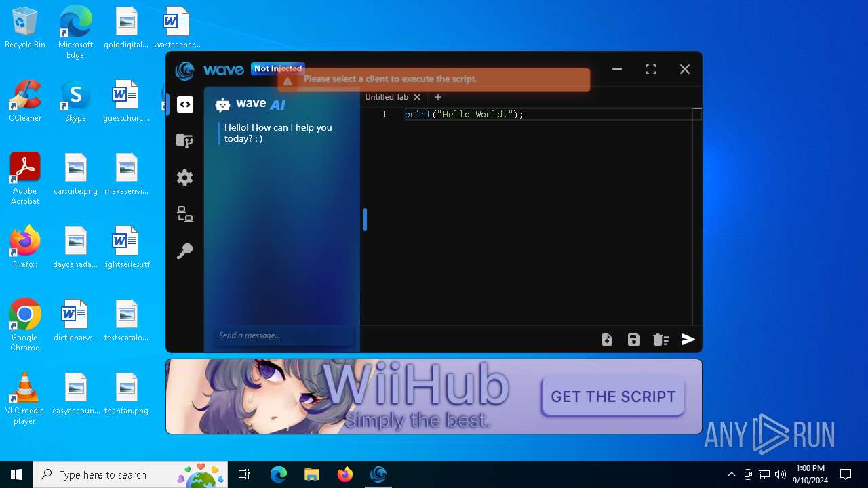This screenshot has width=868, height=488.
Task: Select the daycanada image file on desktop
Action: point(75,247)
